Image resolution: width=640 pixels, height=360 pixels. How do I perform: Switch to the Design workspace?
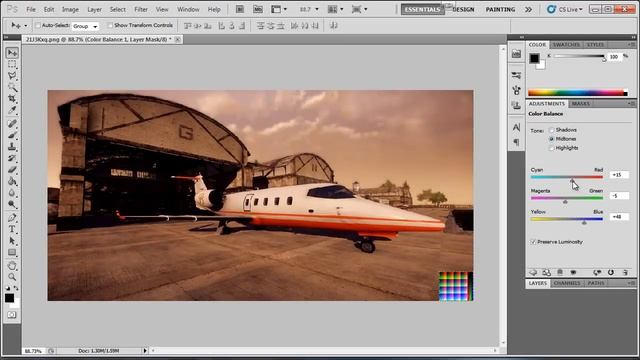click(x=463, y=9)
